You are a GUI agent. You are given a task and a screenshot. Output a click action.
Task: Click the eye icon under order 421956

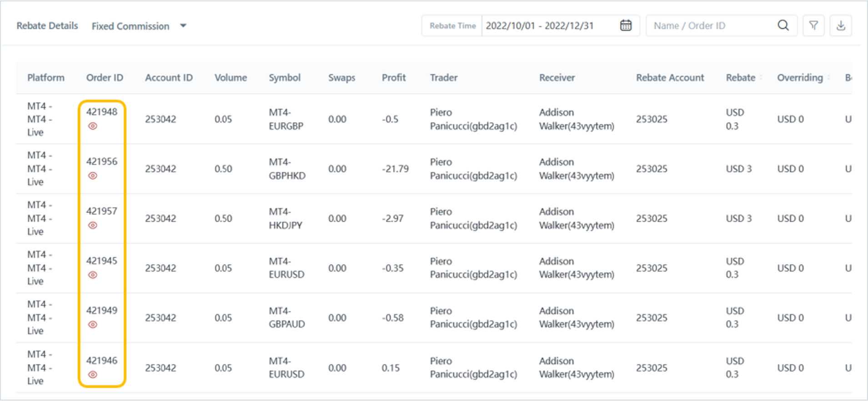93,176
